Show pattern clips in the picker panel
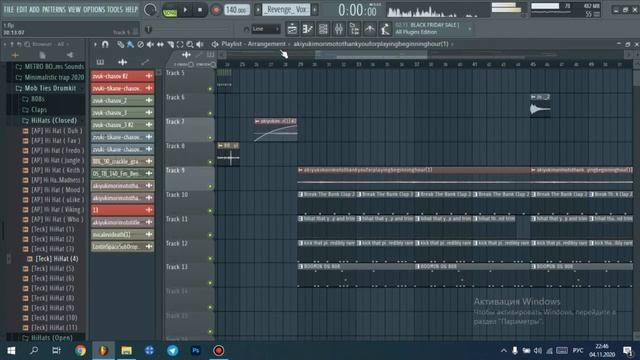The image size is (640, 360). coord(100,62)
